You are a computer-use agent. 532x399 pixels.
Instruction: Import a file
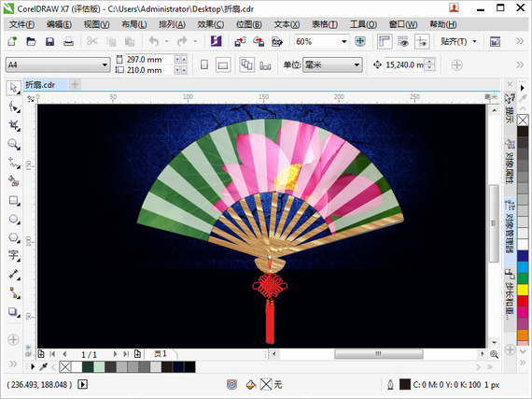[240, 41]
